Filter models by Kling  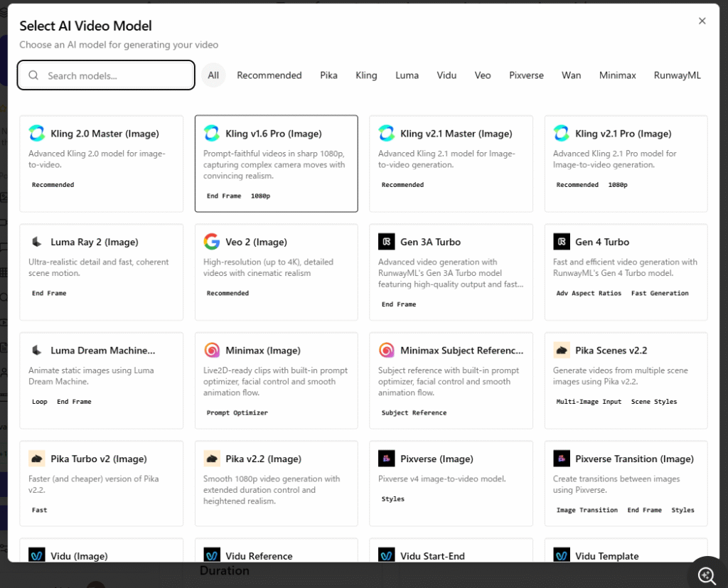366,75
